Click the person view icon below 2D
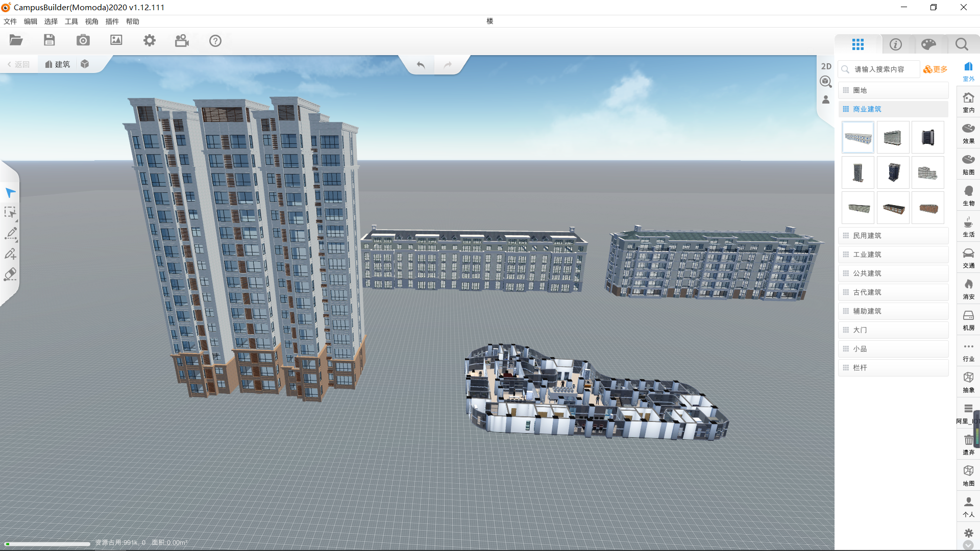Viewport: 980px width, 551px height. 826,99
